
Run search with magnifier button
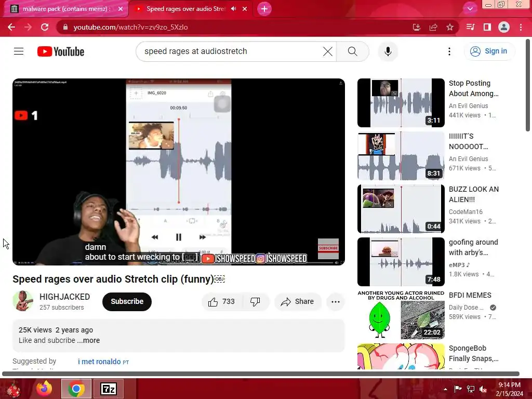point(353,51)
